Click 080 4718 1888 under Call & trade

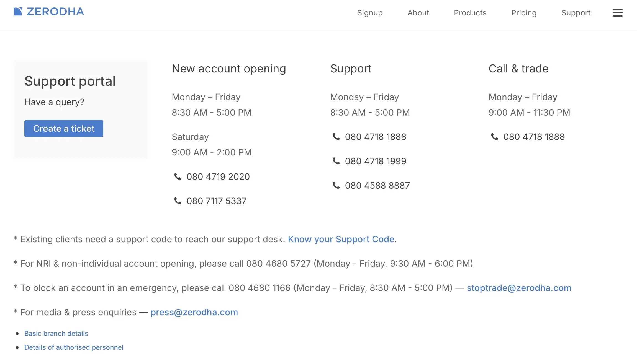(534, 137)
